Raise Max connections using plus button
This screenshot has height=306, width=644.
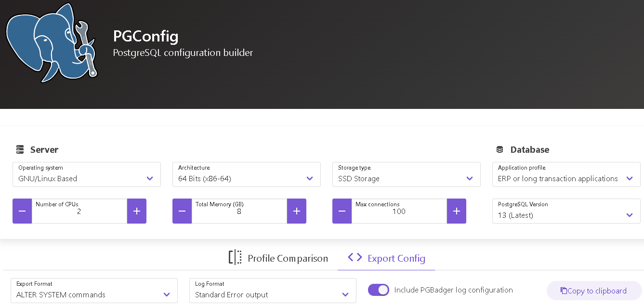tap(457, 211)
